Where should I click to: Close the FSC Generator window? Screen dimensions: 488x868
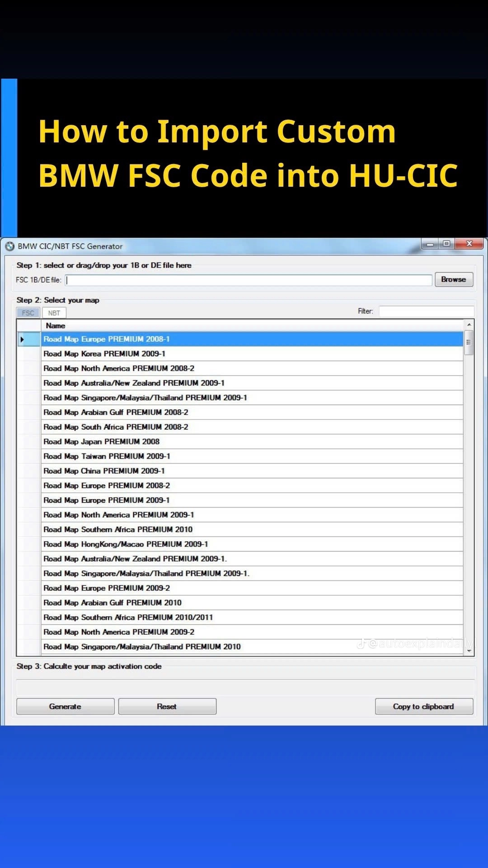[x=469, y=244]
